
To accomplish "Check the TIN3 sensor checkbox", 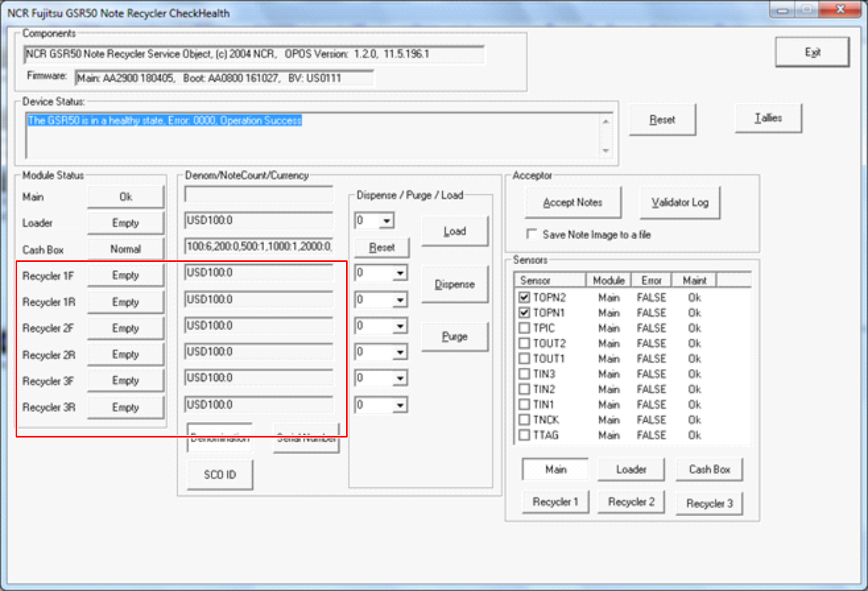I will 524,374.
